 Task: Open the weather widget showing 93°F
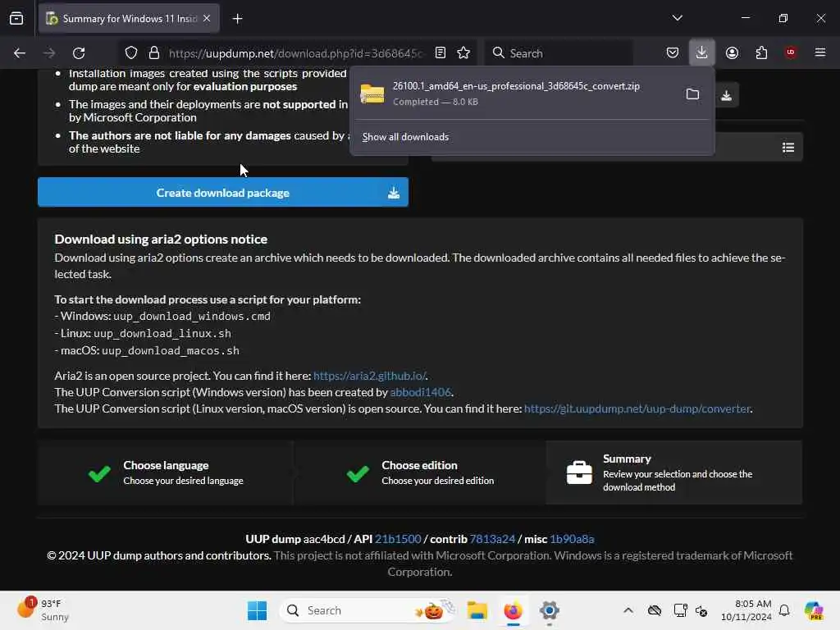[x=44, y=609]
